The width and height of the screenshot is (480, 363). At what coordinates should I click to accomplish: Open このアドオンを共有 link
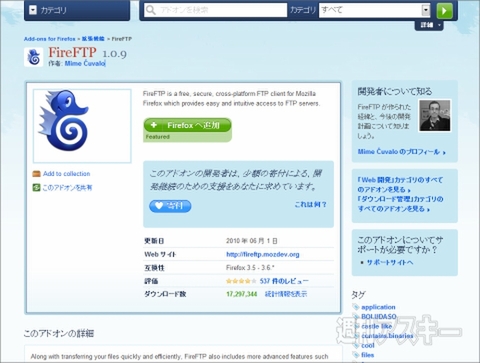(67, 188)
